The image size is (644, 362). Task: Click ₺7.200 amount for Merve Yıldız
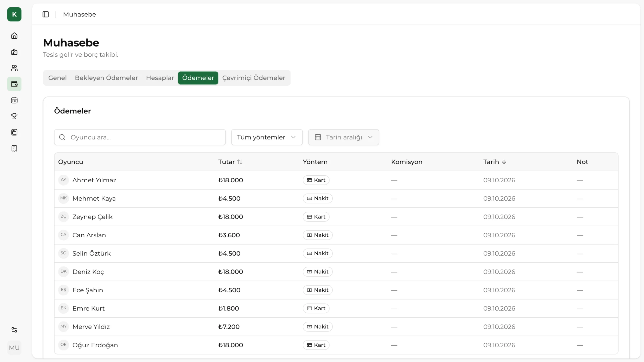229,327
